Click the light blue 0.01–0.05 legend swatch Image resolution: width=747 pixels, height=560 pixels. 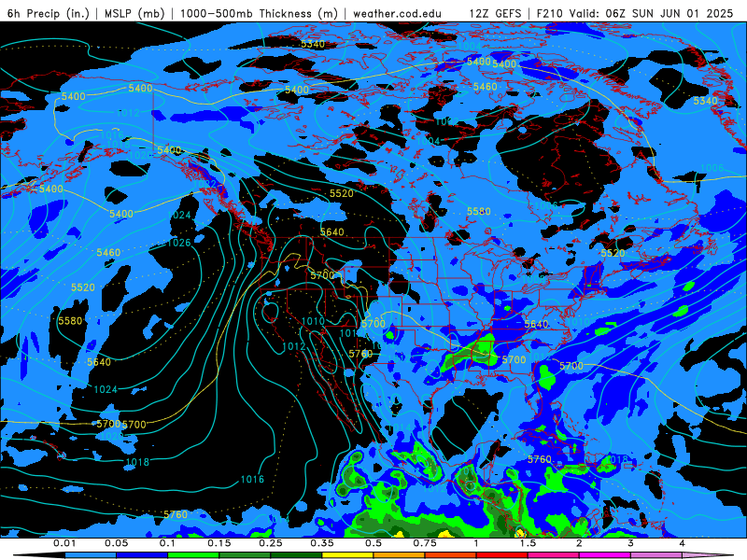point(91,555)
